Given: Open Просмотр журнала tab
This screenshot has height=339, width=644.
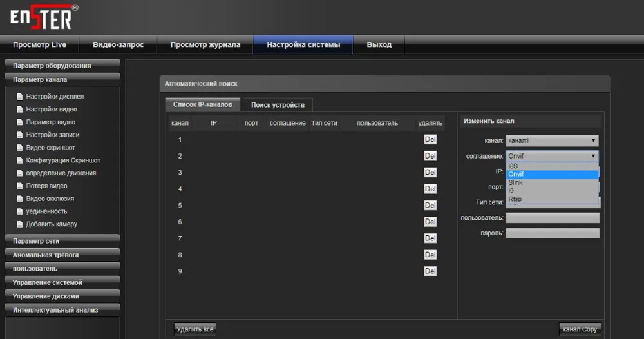Looking at the screenshot, I should [x=205, y=44].
